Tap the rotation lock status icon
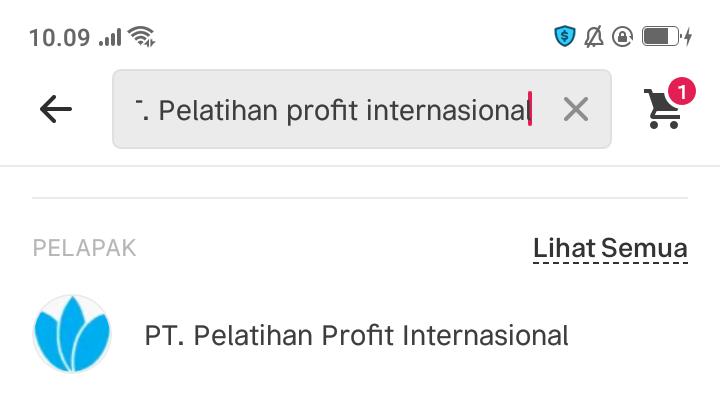The image size is (720, 415). 622,37
